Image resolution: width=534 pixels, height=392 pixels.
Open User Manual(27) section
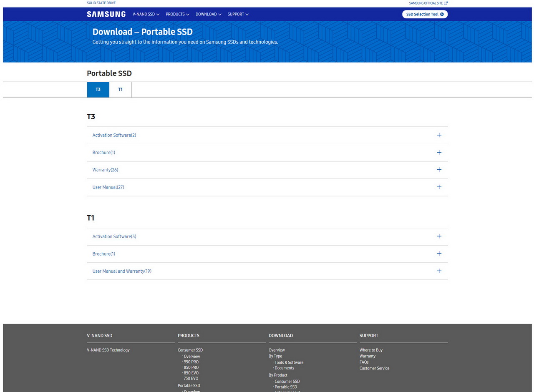pyautogui.click(x=108, y=187)
